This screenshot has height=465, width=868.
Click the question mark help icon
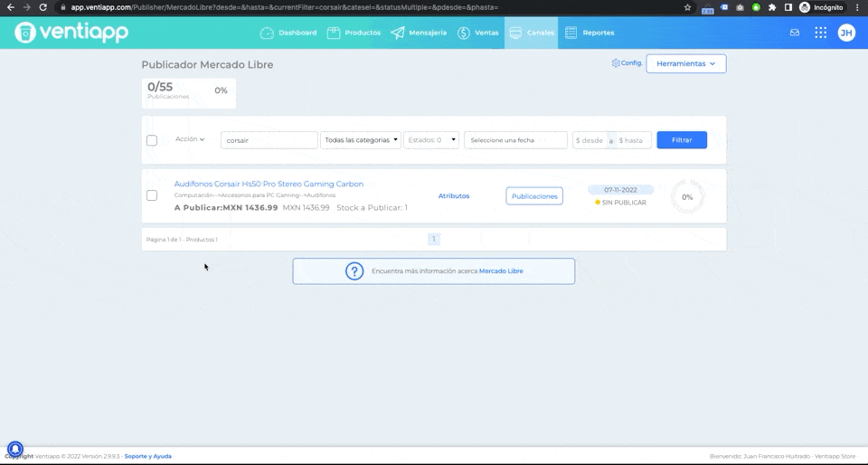click(354, 271)
